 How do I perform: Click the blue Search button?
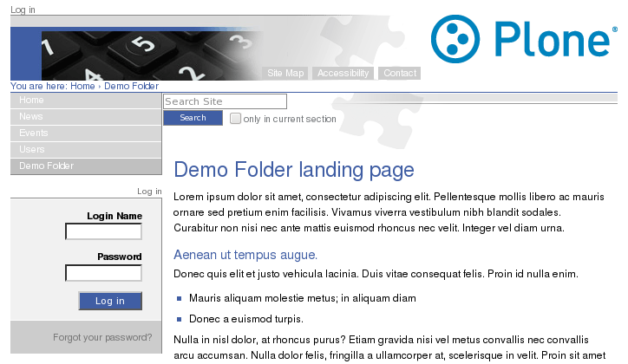193,118
